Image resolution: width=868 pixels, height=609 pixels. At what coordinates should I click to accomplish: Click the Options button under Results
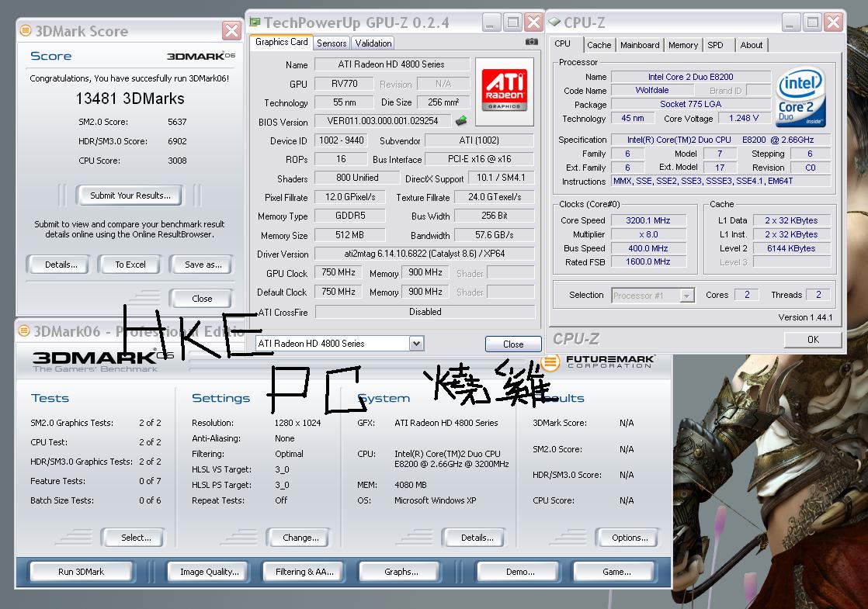tap(630, 538)
